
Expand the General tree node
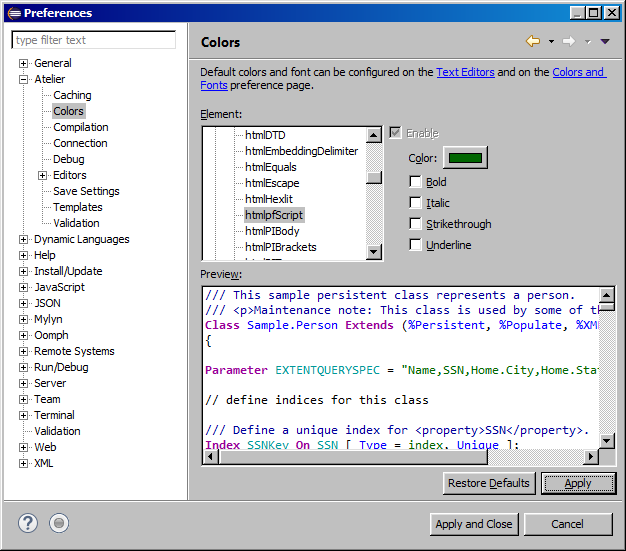click(x=24, y=63)
